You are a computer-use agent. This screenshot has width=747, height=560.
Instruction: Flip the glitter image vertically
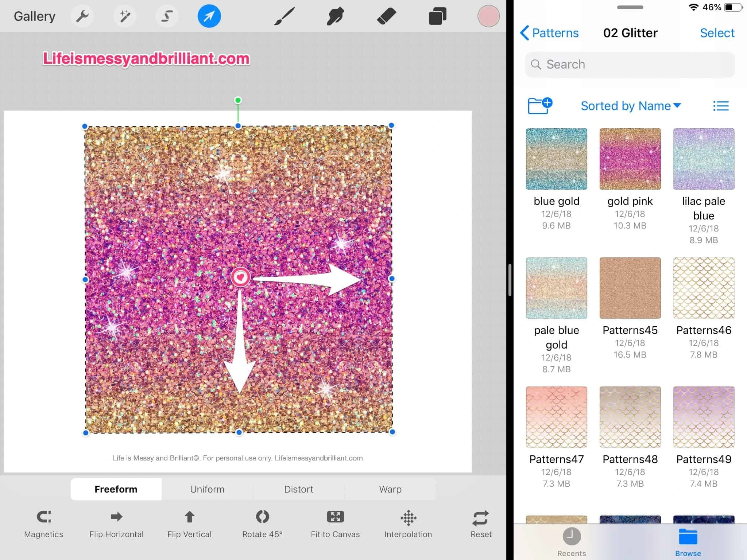point(189,524)
